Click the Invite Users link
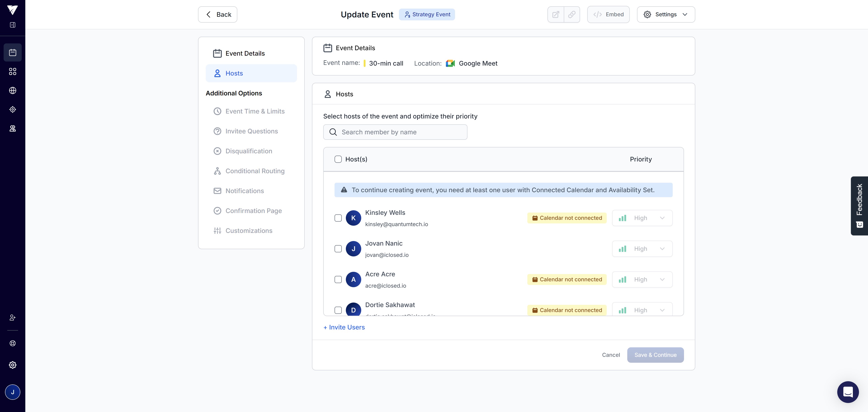The width and height of the screenshot is (868, 412). [x=344, y=327]
